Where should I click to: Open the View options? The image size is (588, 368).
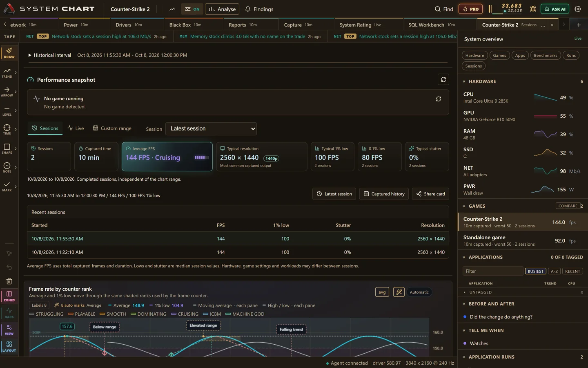point(9,330)
